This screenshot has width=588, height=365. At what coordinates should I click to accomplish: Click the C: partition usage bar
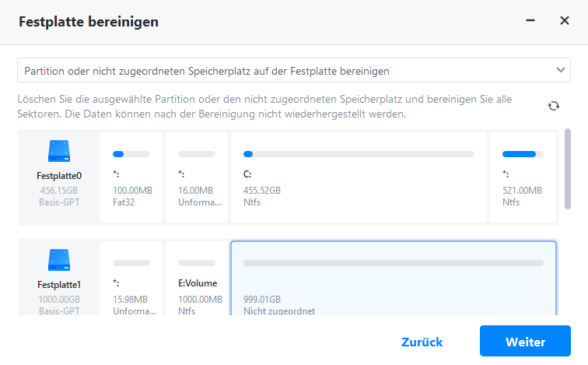tap(359, 154)
